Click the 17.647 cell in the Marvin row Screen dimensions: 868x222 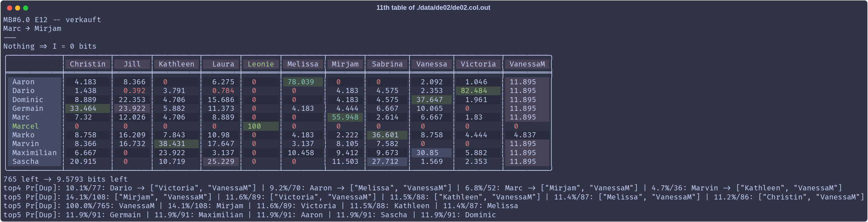pos(221,144)
